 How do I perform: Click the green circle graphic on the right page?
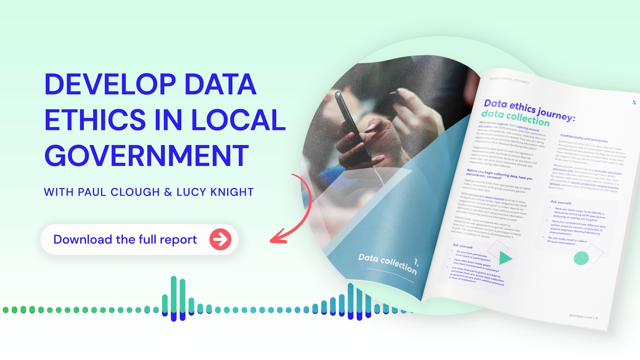(x=581, y=258)
